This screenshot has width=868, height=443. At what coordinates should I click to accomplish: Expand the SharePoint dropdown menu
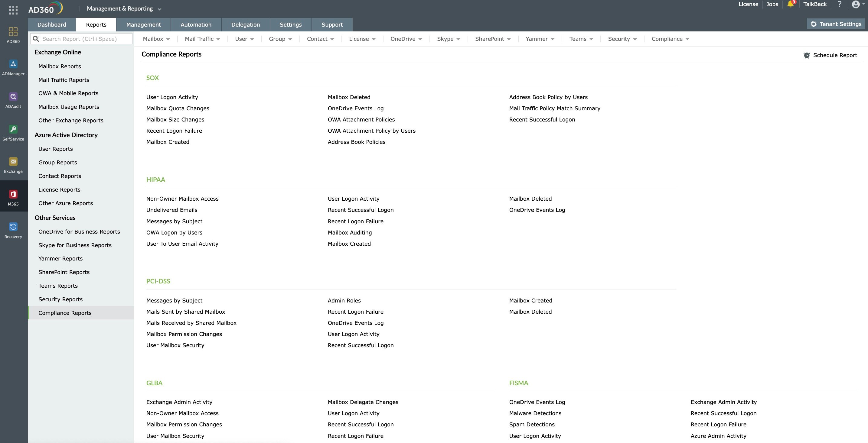coord(492,39)
